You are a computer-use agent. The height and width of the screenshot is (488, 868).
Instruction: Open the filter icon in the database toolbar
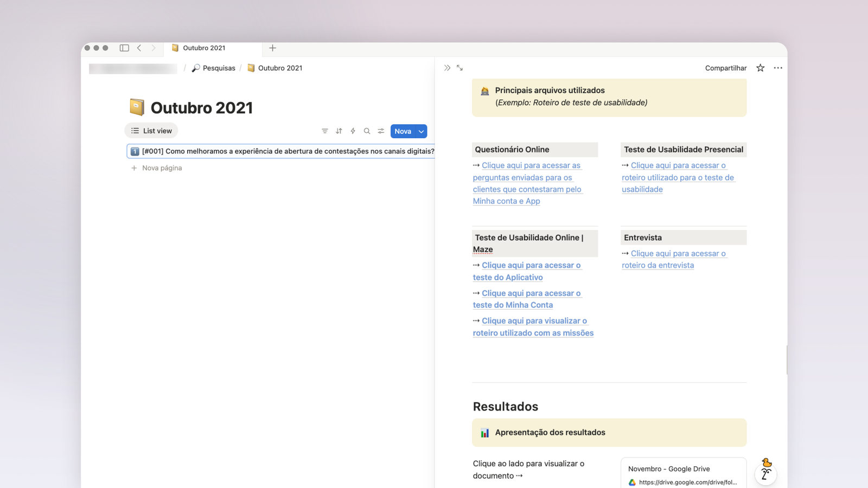(324, 131)
